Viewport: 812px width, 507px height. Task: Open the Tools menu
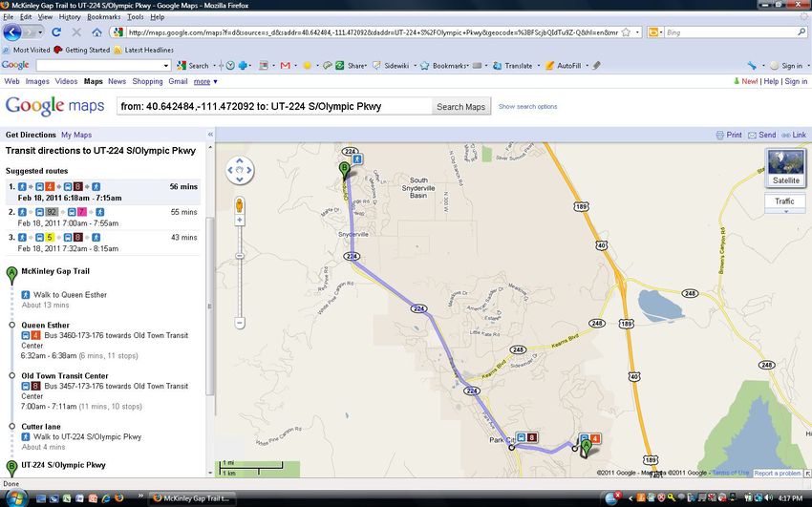click(x=135, y=17)
